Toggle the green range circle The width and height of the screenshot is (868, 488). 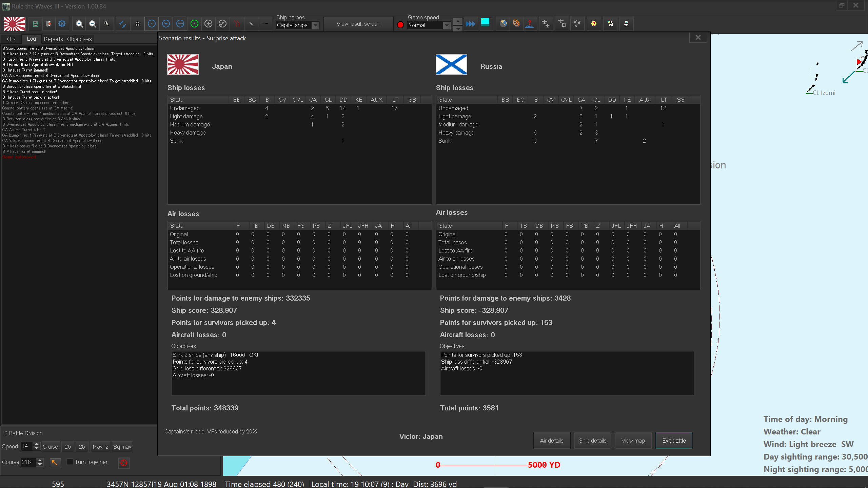point(194,24)
